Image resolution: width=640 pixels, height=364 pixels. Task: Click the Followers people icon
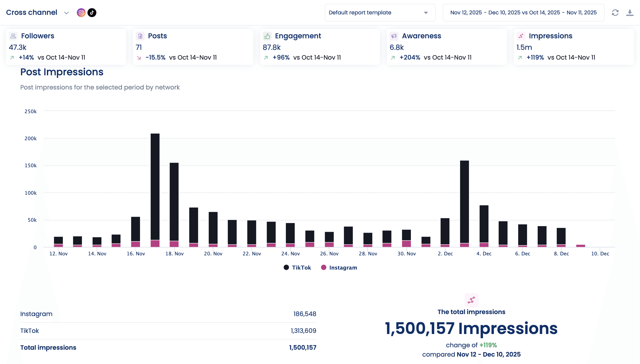click(13, 36)
